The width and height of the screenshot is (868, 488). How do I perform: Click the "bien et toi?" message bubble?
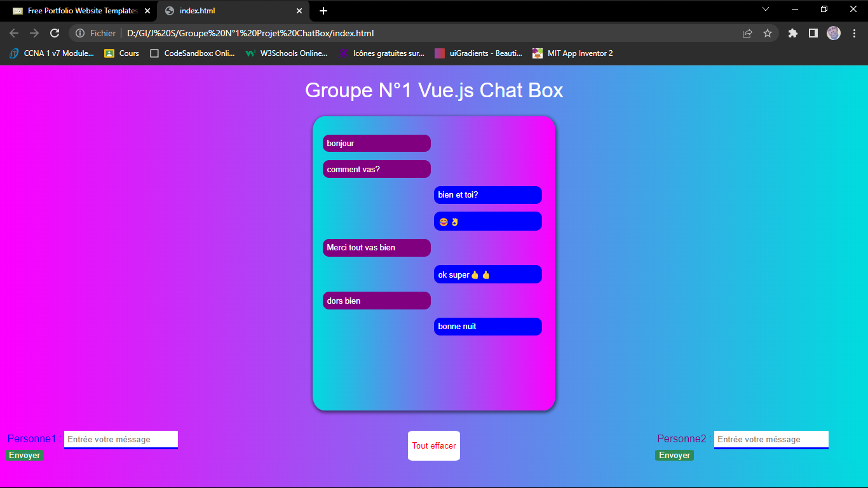[x=488, y=195]
